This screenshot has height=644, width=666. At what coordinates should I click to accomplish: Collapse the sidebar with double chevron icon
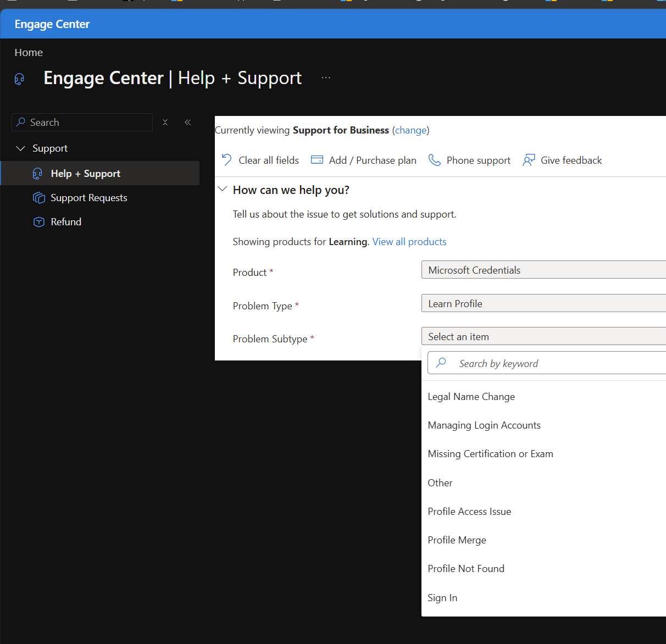[x=187, y=122]
